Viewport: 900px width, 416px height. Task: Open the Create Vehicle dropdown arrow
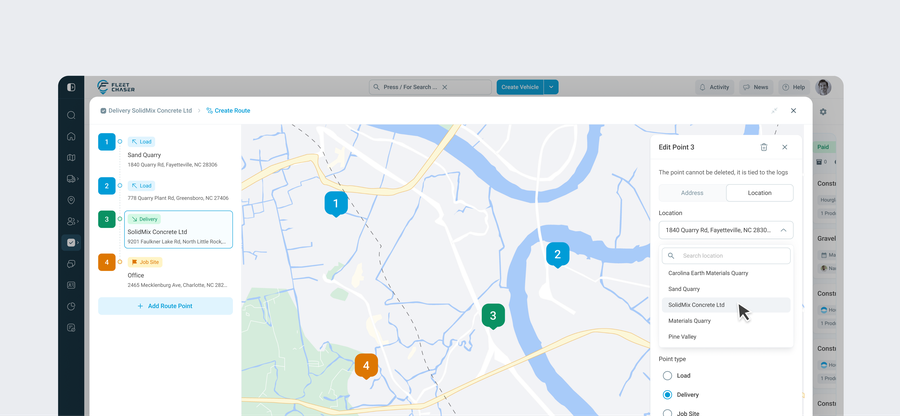click(x=551, y=87)
